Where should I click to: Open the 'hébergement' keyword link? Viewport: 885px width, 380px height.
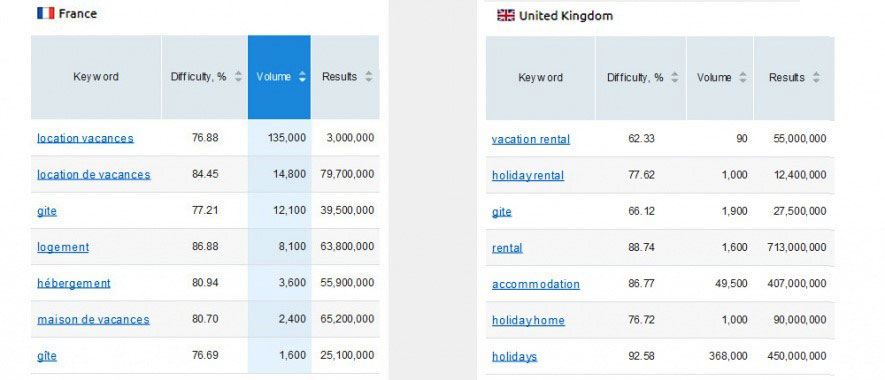74,283
